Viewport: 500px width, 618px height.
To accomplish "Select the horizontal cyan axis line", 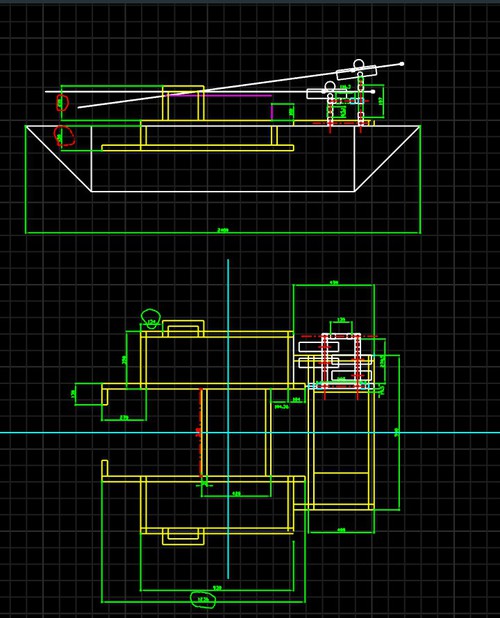I will pyautogui.click(x=250, y=432).
